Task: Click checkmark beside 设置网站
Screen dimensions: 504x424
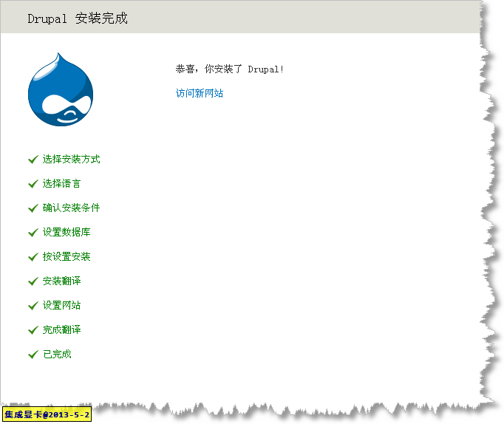Action: pos(33,306)
